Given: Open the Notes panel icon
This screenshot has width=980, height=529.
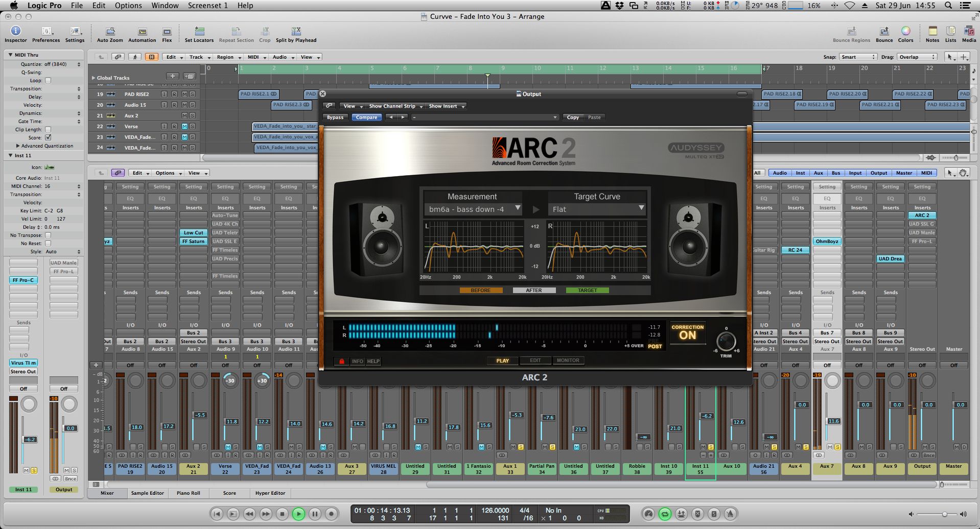Looking at the screenshot, I should pos(932,32).
